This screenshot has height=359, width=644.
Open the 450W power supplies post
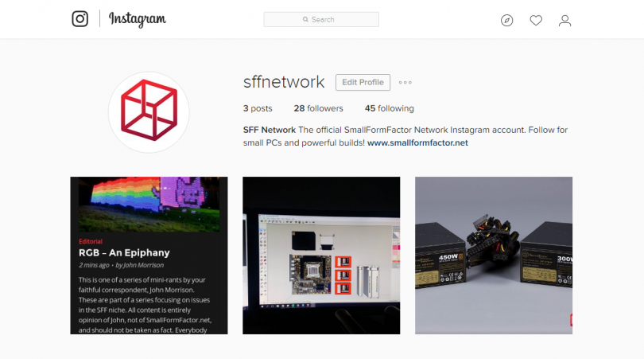494,256
